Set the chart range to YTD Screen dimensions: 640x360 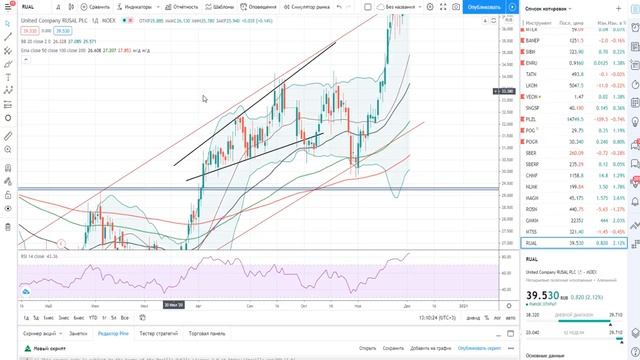pyautogui.click(x=93, y=318)
